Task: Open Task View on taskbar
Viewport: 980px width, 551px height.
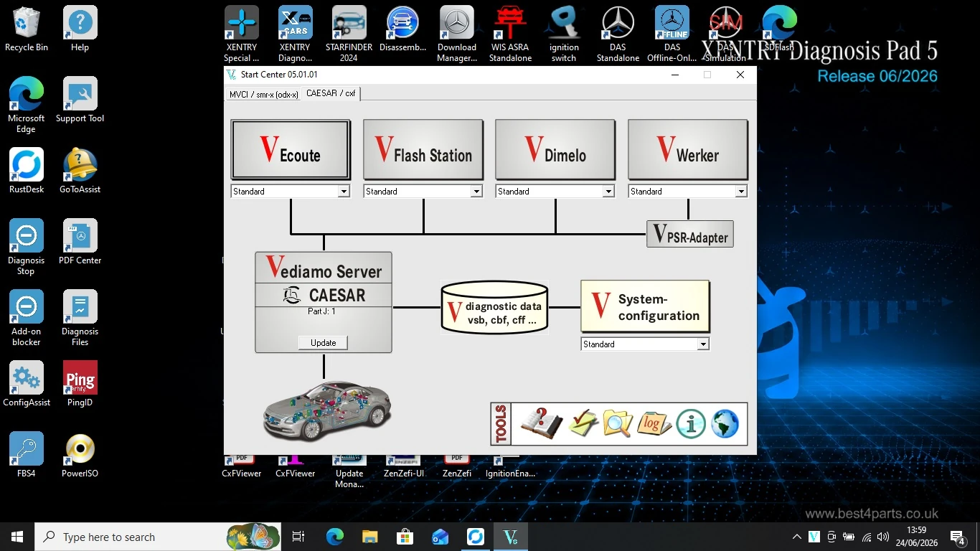Action: coord(298,537)
